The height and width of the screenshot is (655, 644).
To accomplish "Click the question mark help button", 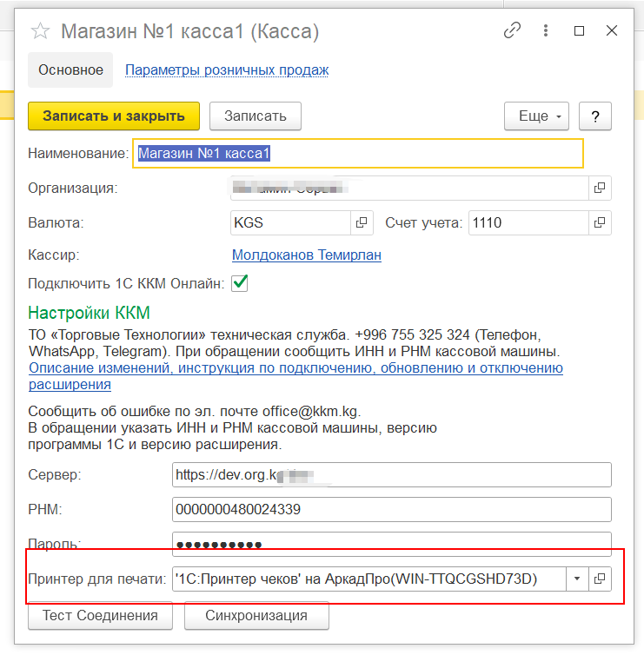I will pos(595,116).
